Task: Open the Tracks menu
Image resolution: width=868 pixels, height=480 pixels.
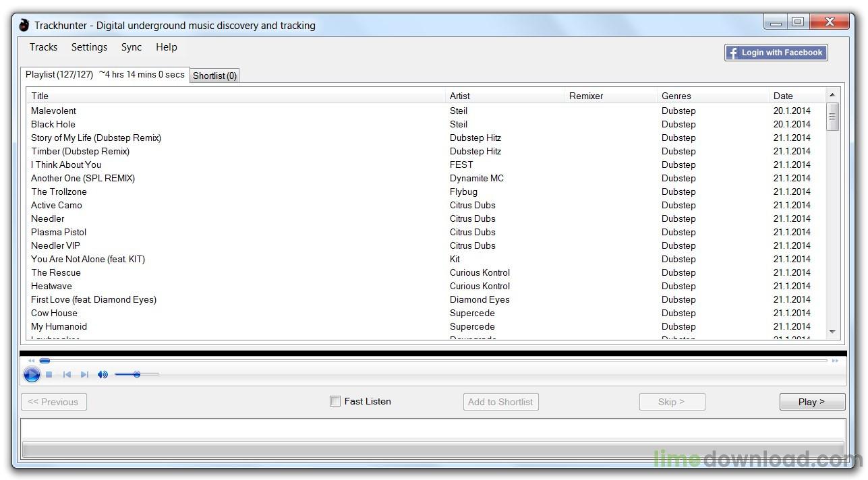Action: pyautogui.click(x=43, y=47)
